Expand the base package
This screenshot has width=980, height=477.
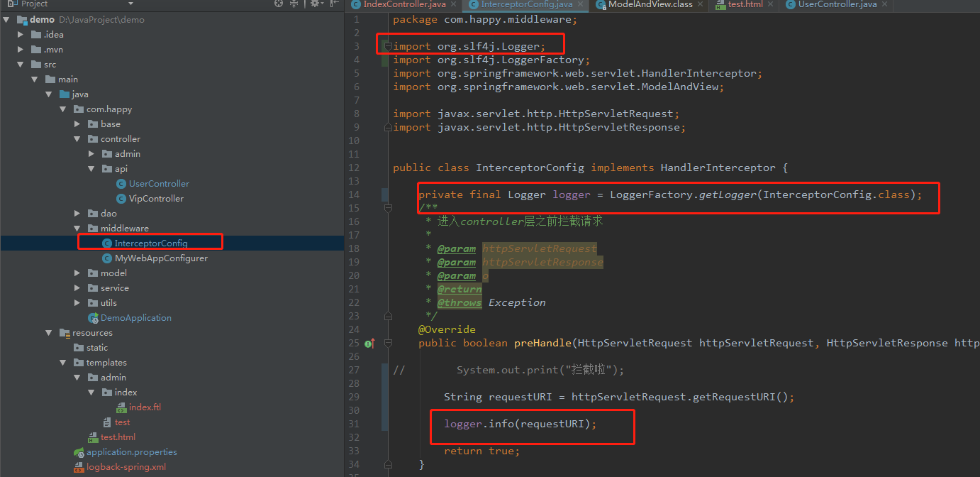tap(77, 124)
